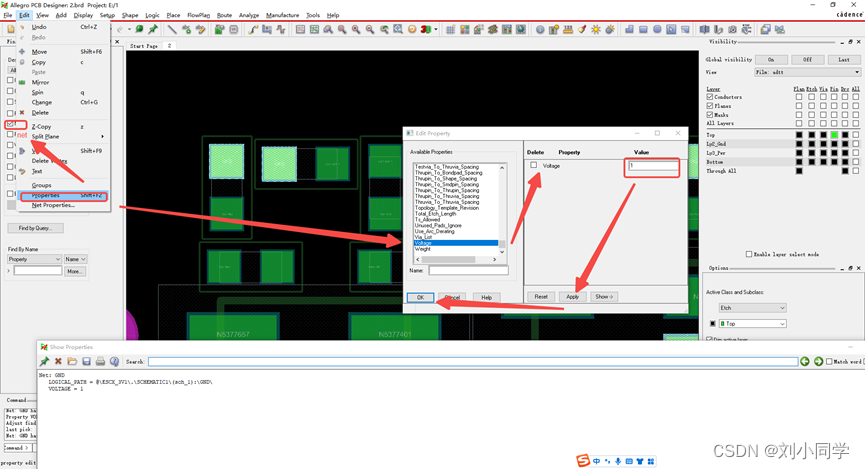Open the Manufacture menu

(282, 15)
